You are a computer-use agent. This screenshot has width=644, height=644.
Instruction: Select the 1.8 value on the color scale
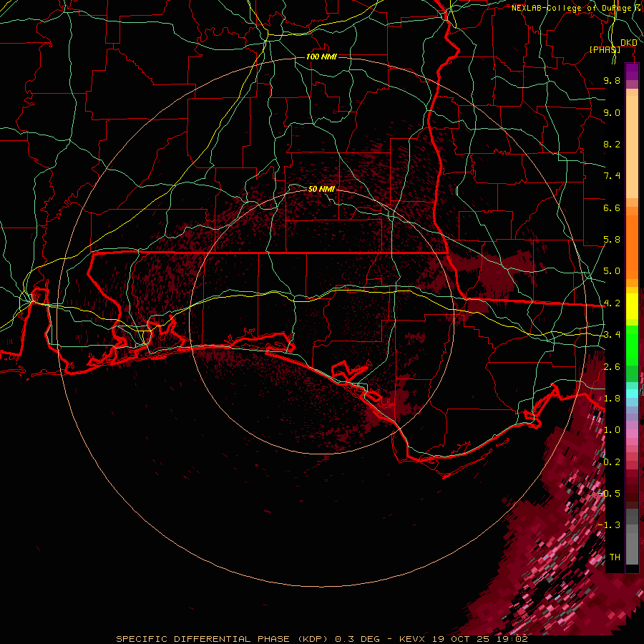pos(612,399)
